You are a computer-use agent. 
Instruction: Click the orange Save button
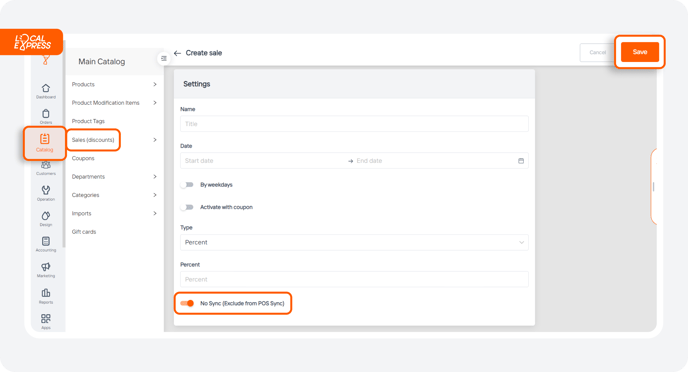[640, 52]
